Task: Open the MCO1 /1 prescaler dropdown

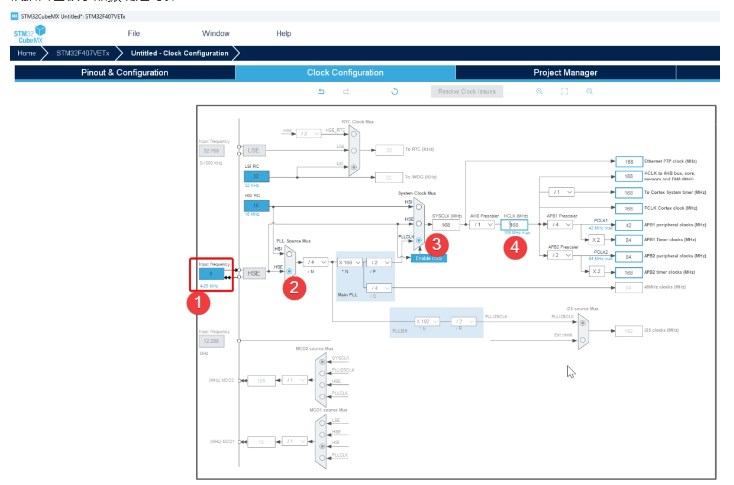Action: [x=294, y=441]
